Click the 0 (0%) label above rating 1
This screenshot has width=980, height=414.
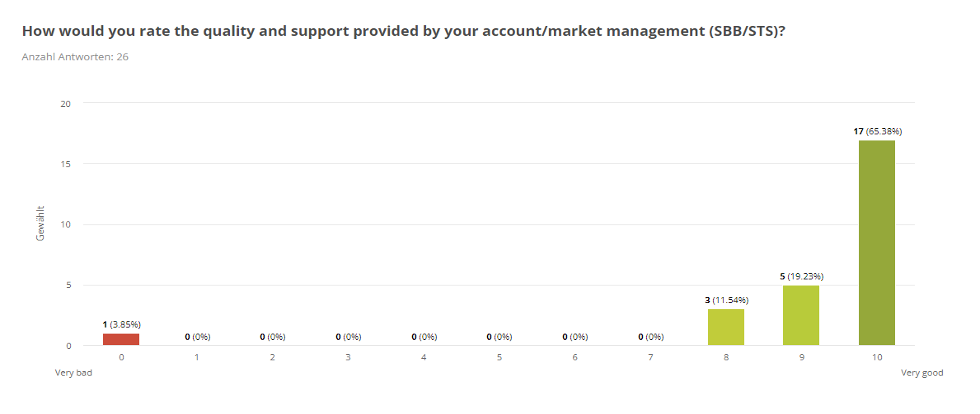(x=197, y=337)
